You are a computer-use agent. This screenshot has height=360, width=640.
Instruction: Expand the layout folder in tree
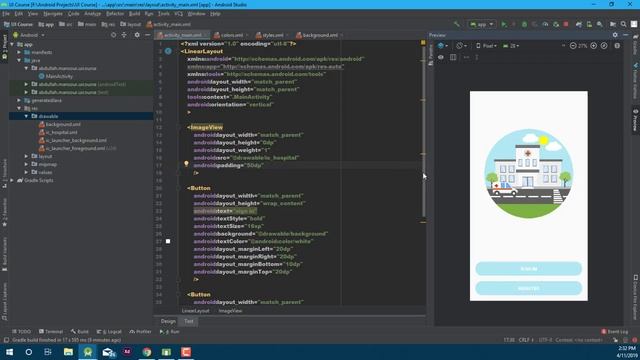click(x=27, y=156)
